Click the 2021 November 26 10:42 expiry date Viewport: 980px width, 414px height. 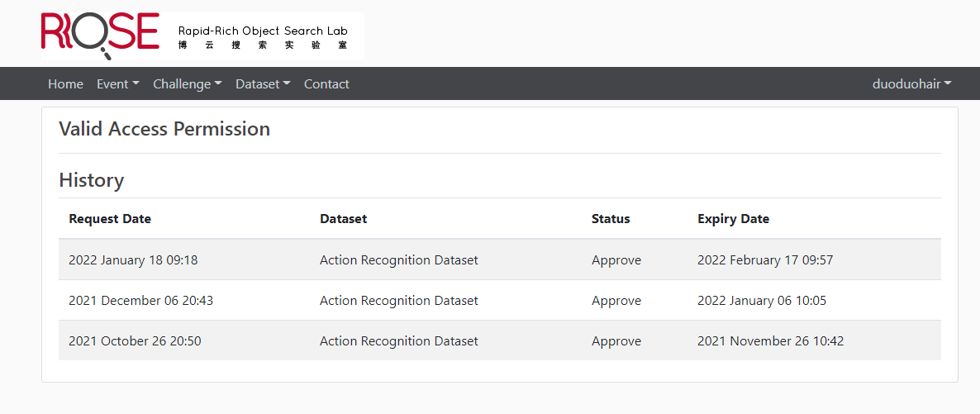tap(770, 341)
